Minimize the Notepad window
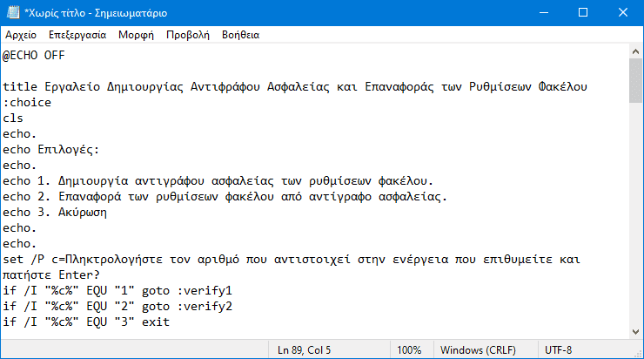 pyautogui.click(x=544, y=13)
